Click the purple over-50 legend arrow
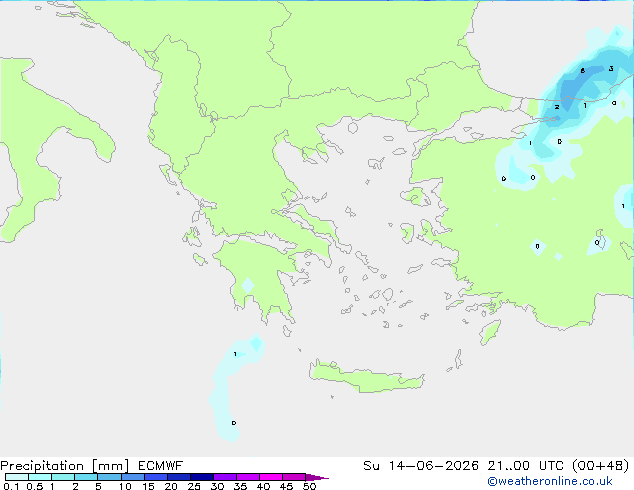This screenshot has width=634, height=490. point(317,477)
